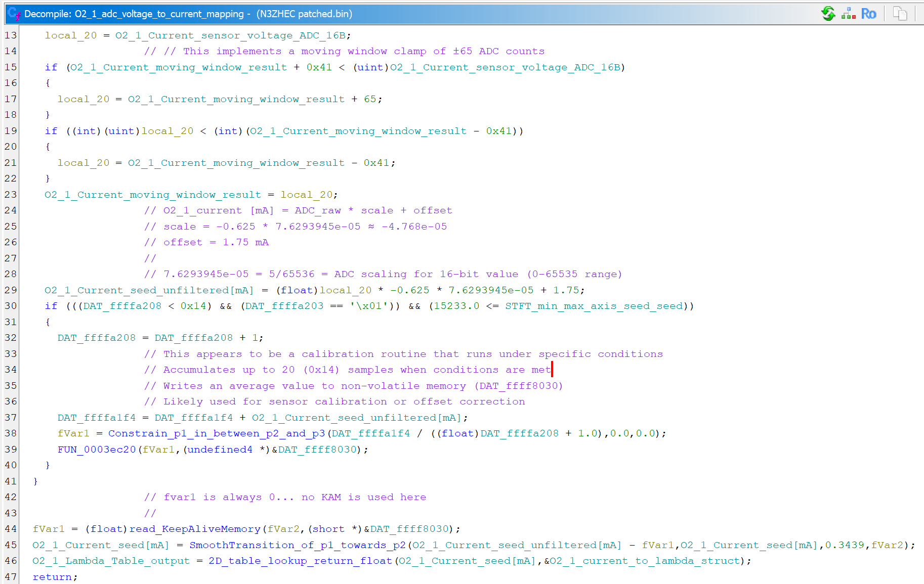Click the O2_1_Current_moving_window_result variable
Viewport: 924px width, 584px height.
(x=153, y=194)
